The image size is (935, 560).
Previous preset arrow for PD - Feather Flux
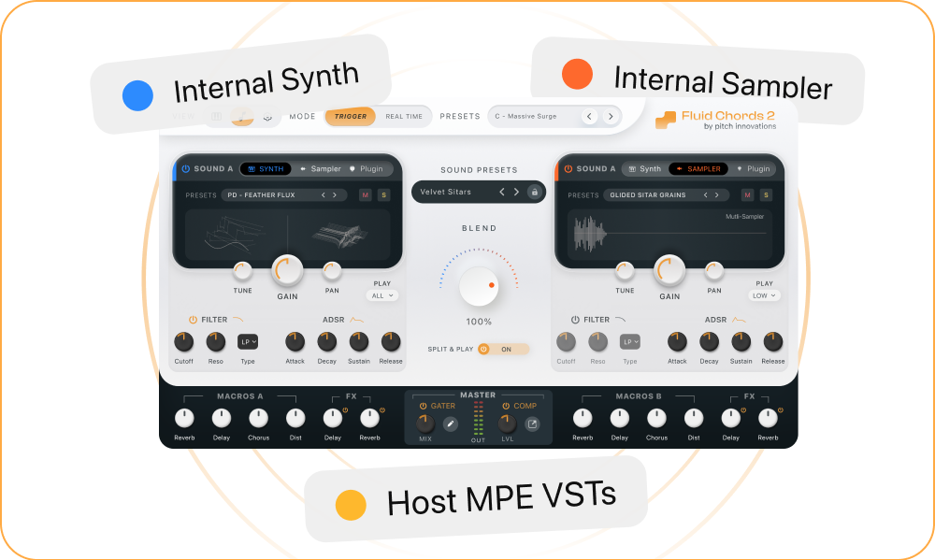[324, 195]
